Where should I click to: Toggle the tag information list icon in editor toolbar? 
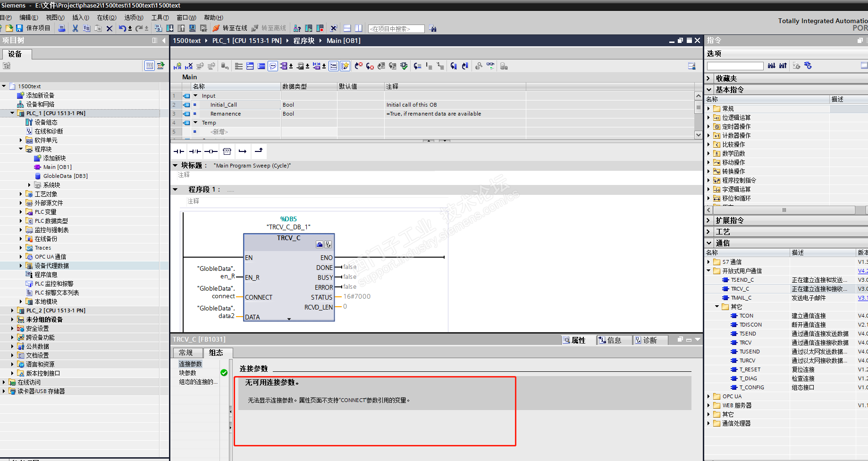(333, 67)
